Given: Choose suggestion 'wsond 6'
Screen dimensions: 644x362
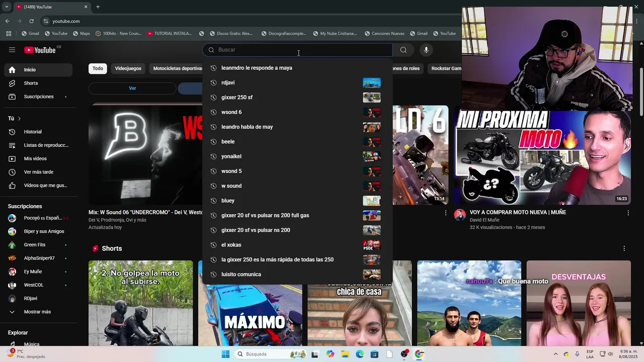Looking at the screenshot, I should click(x=297, y=112).
